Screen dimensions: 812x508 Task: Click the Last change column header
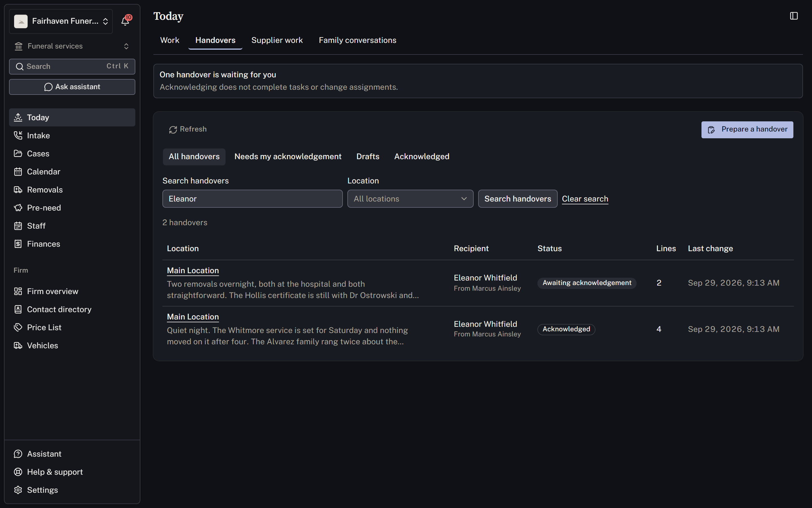coord(710,249)
